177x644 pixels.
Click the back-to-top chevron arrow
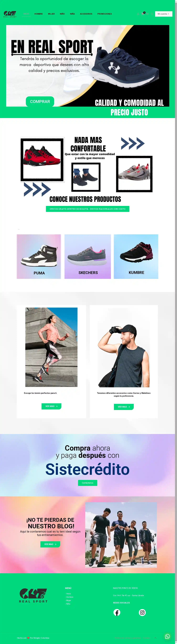pos(155,638)
